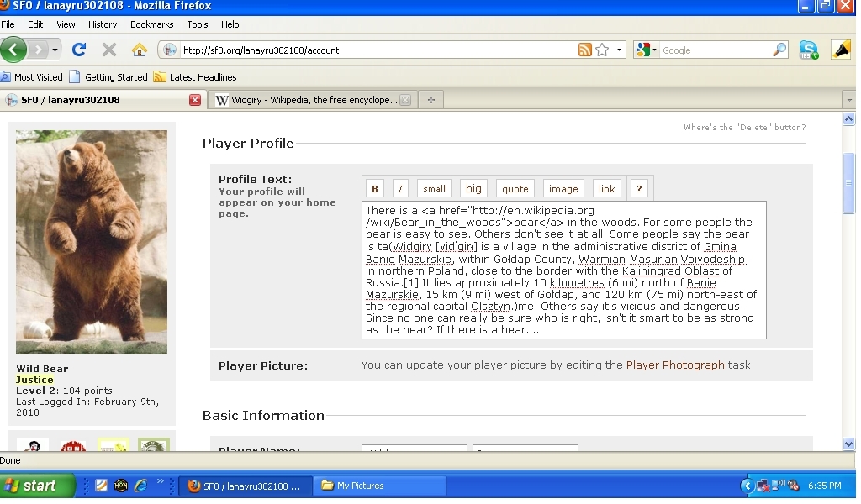Expand the address bar history dropdown
Image resolution: width=861 pixels, height=504 pixels.
[620, 50]
